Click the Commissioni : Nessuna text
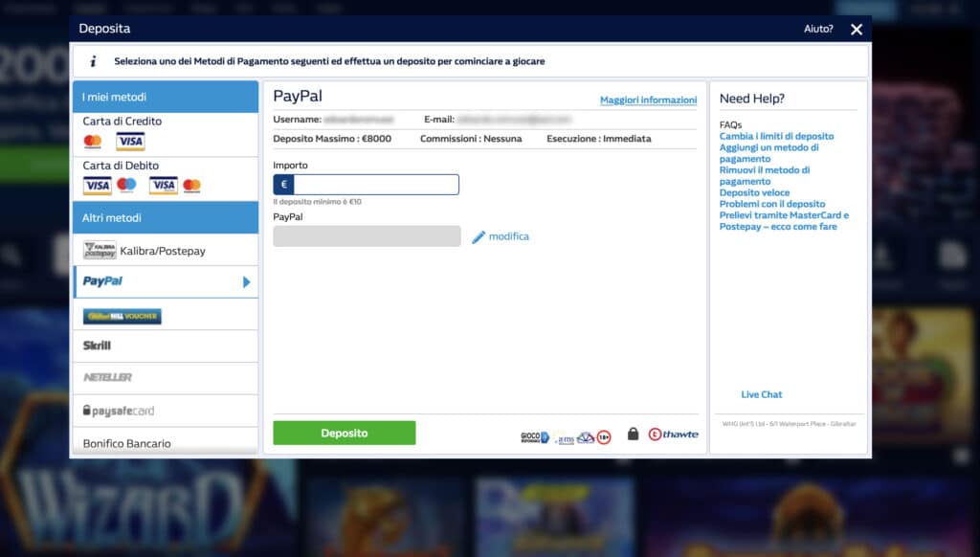 click(x=471, y=139)
